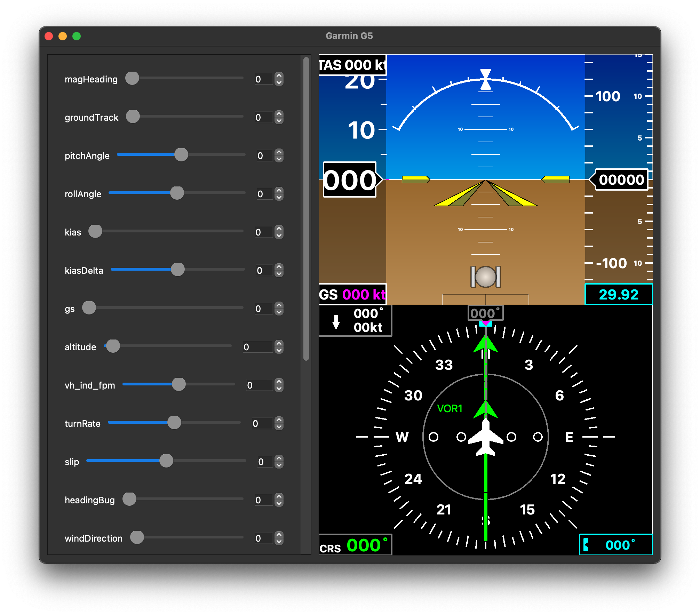Click the vh_ind_fpm slider knob
700x615 pixels.
pos(179,384)
